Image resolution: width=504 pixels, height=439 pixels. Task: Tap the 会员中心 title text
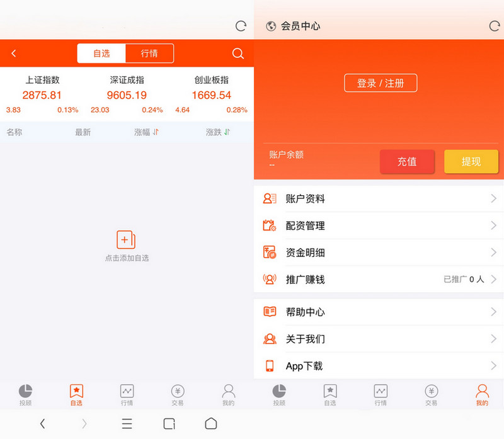[x=301, y=26]
